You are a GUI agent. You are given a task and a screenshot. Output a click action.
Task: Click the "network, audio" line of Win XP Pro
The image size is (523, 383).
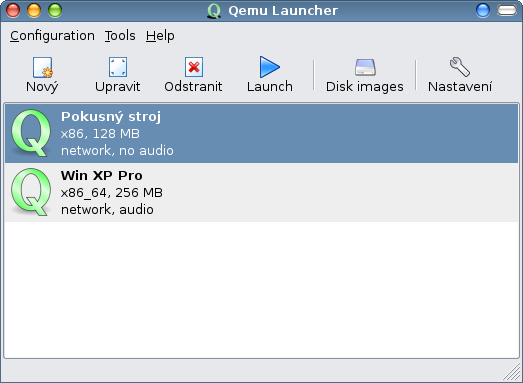pos(107,210)
